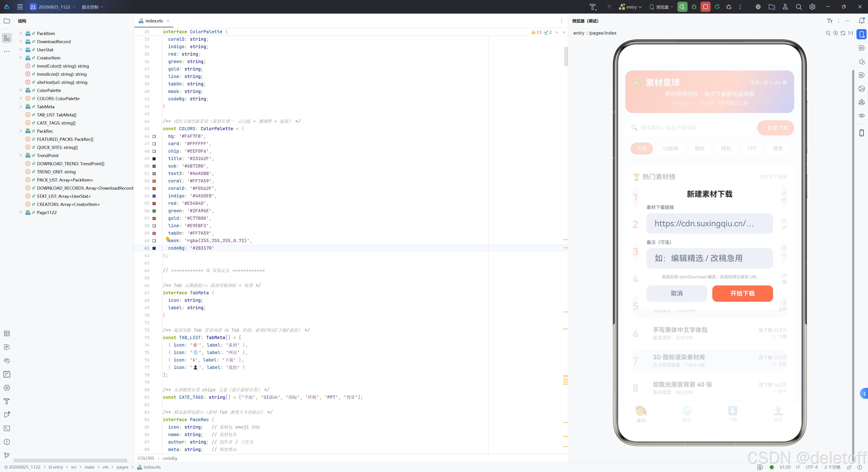Open the user account profile icon
868x472 pixels.
point(785,7)
